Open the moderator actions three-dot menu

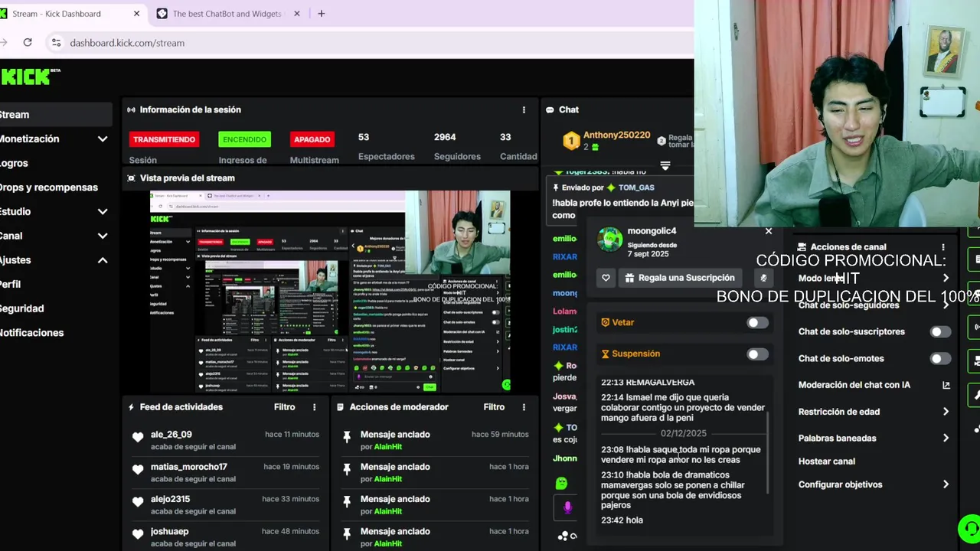pos(524,407)
